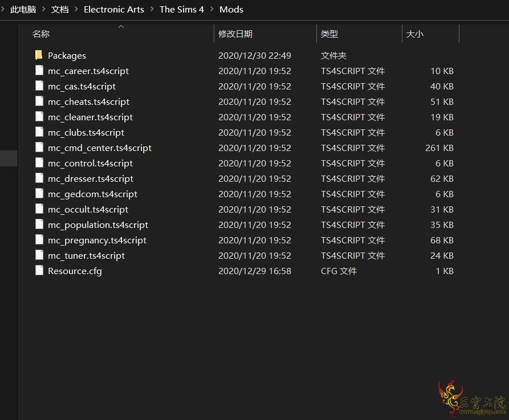
Task: Navigate to 文档 breadcrumb
Action: tap(60, 10)
